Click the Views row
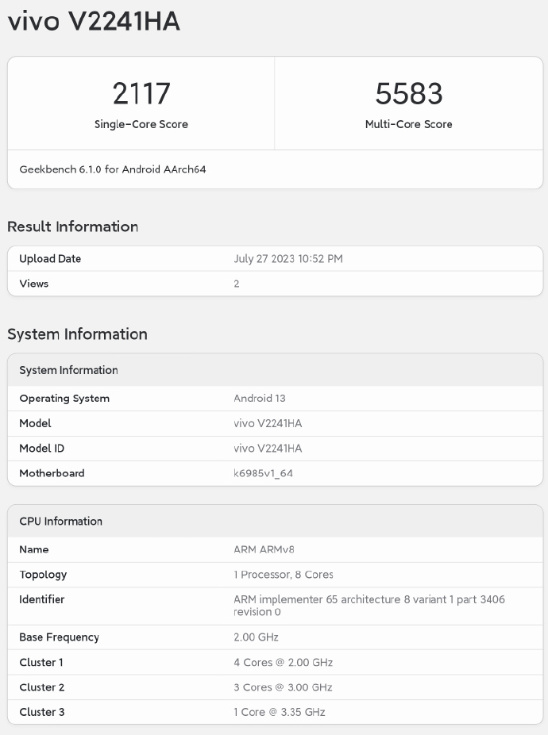 [275, 284]
